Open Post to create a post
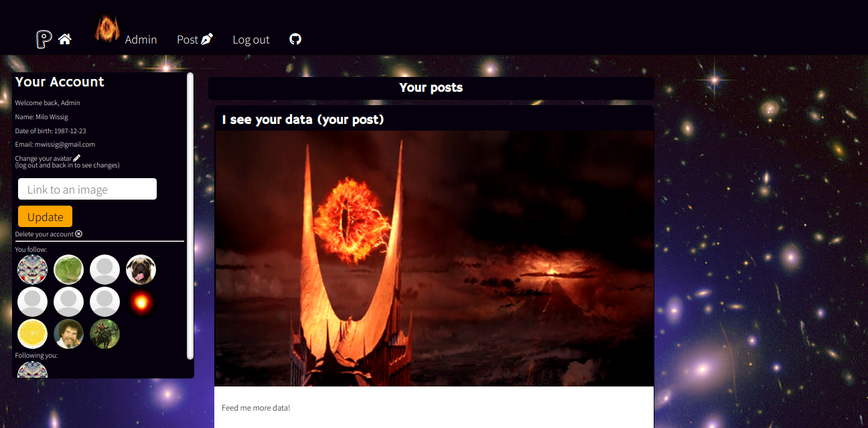This screenshot has width=868, height=428. click(x=195, y=40)
